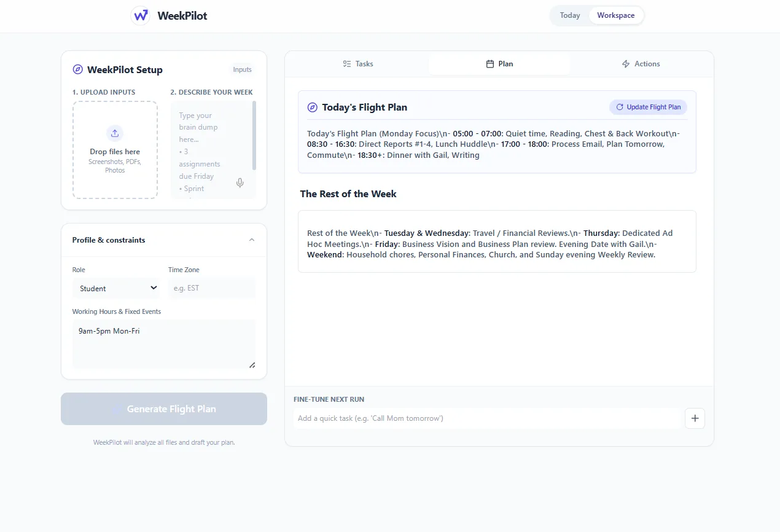The width and height of the screenshot is (780, 532).
Task: Click the lightning icon on the Actions tab
Action: [x=626, y=64]
